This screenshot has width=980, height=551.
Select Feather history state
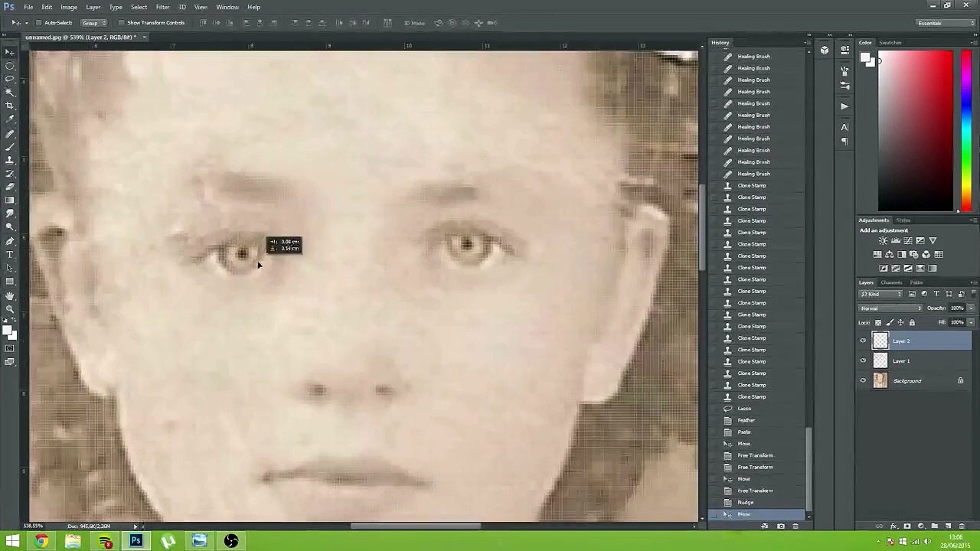pos(756,420)
